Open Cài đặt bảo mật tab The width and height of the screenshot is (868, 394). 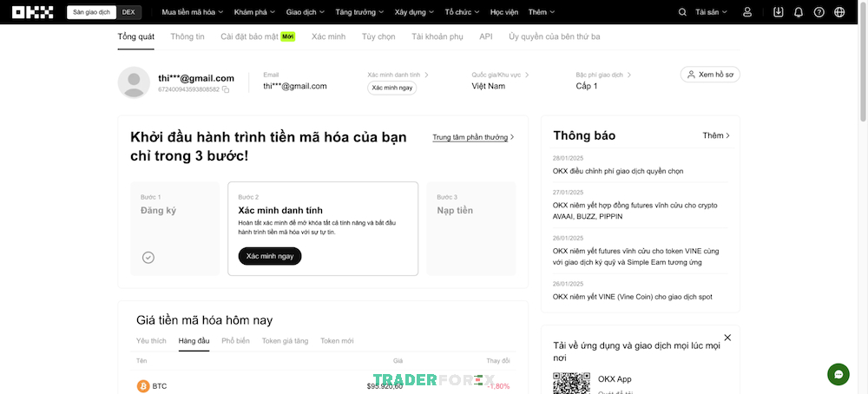coord(258,36)
